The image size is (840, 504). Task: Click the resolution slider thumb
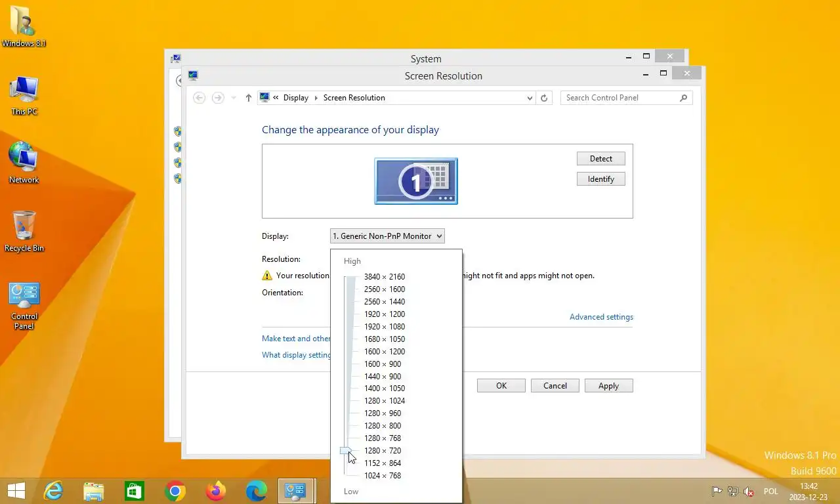(346, 451)
